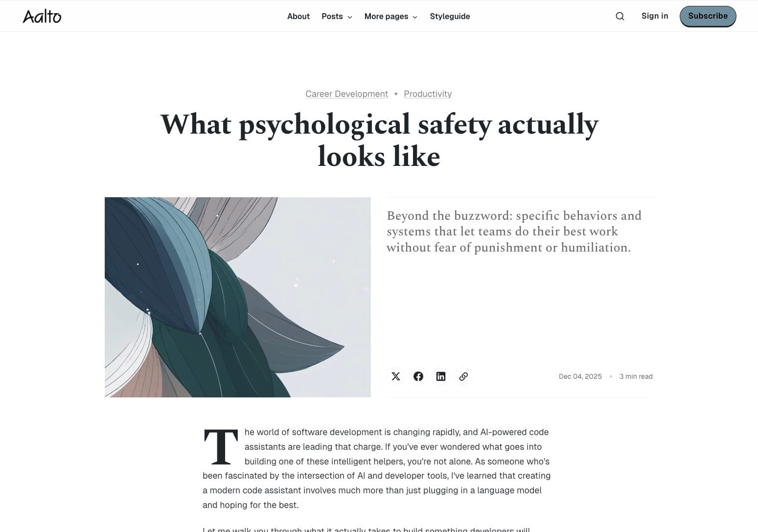Click the Subscribe button
758x532 pixels.
(x=708, y=16)
